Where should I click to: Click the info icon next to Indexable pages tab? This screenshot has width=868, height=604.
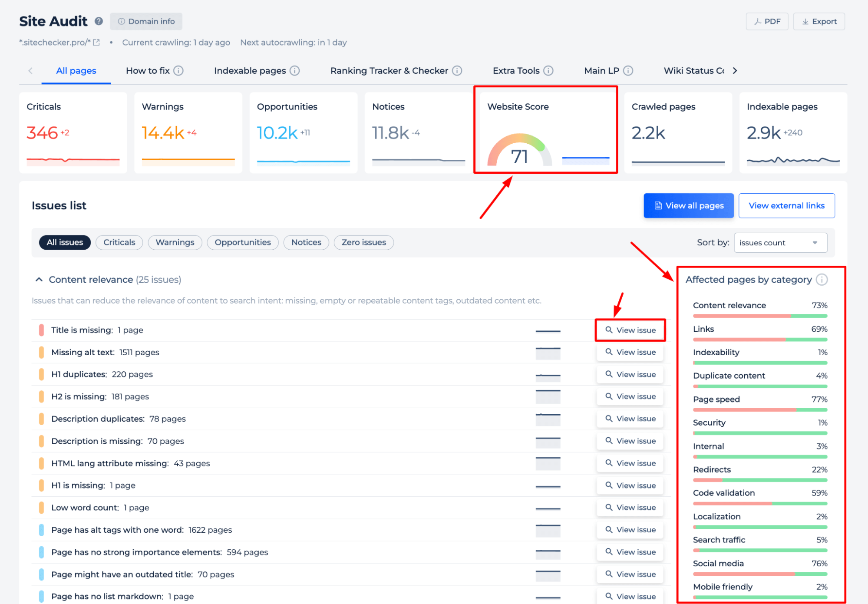[x=295, y=71]
